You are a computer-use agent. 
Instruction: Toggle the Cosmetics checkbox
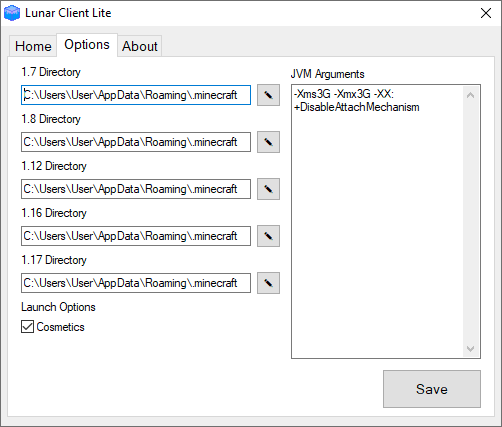[x=27, y=327]
